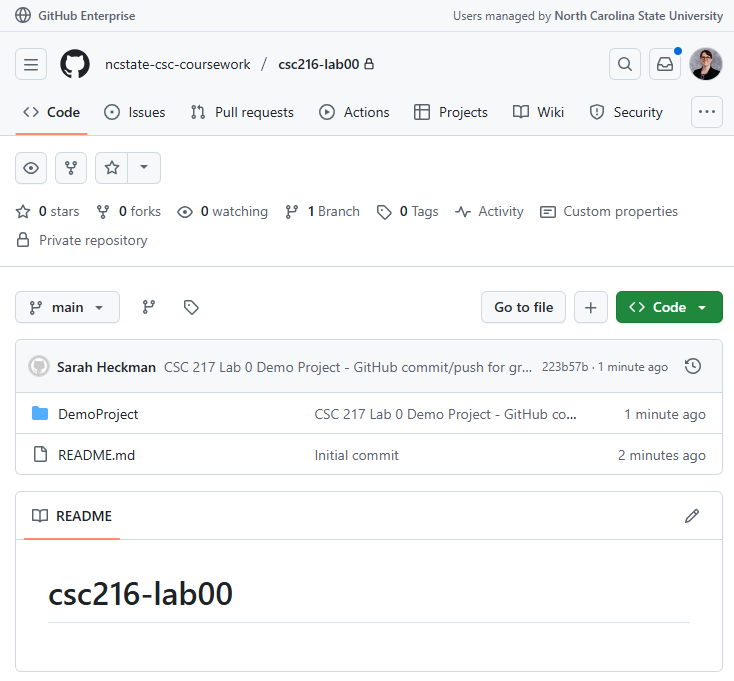Open the csc216-lab00 repository link in header
The height and width of the screenshot is (681, 734).
pos(319,64)
